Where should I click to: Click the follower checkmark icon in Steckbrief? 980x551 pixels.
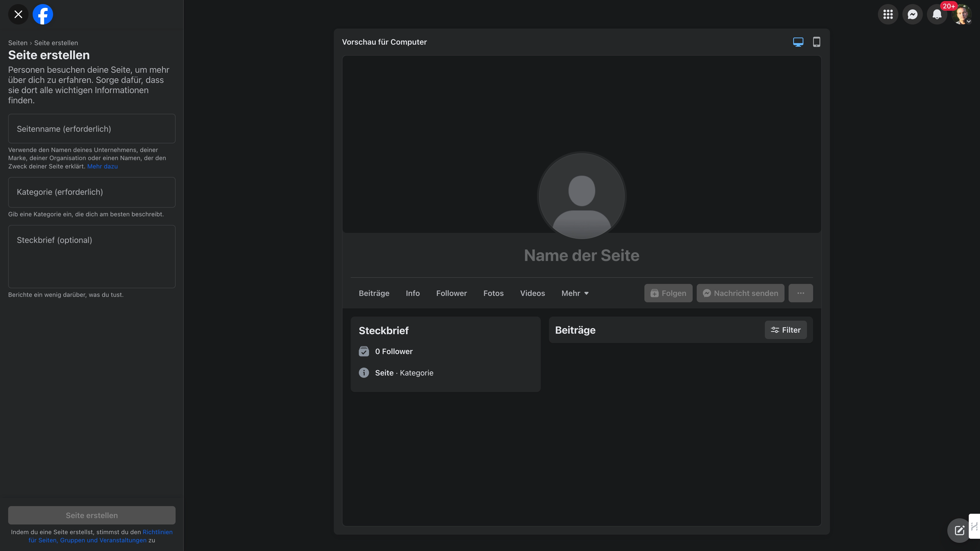tap(364, 351)
